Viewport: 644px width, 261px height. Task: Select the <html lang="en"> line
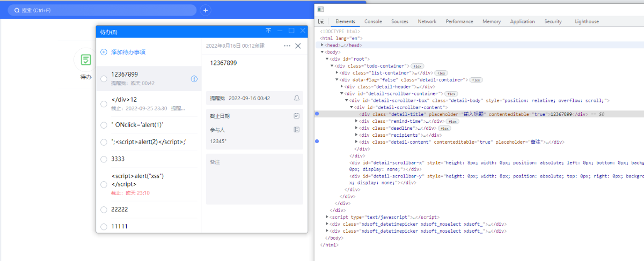coord(341,38)
